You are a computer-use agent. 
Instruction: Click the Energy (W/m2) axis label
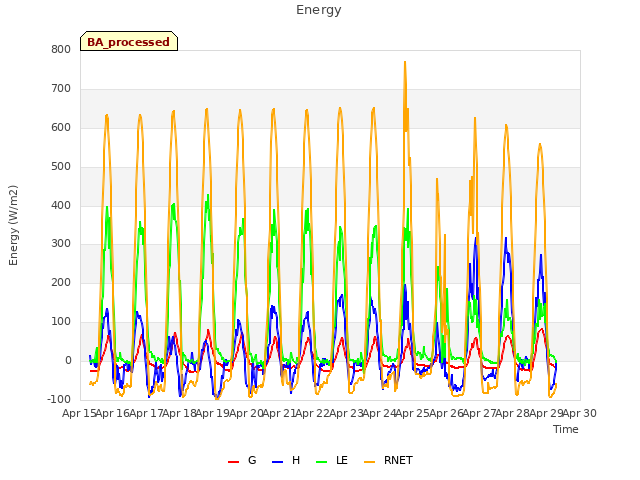tap(13, 225)
